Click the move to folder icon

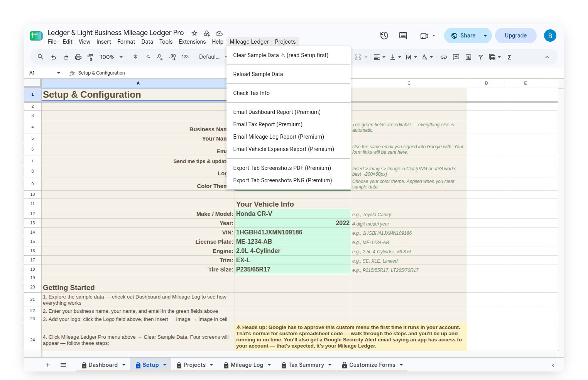(x=207, y=33)
